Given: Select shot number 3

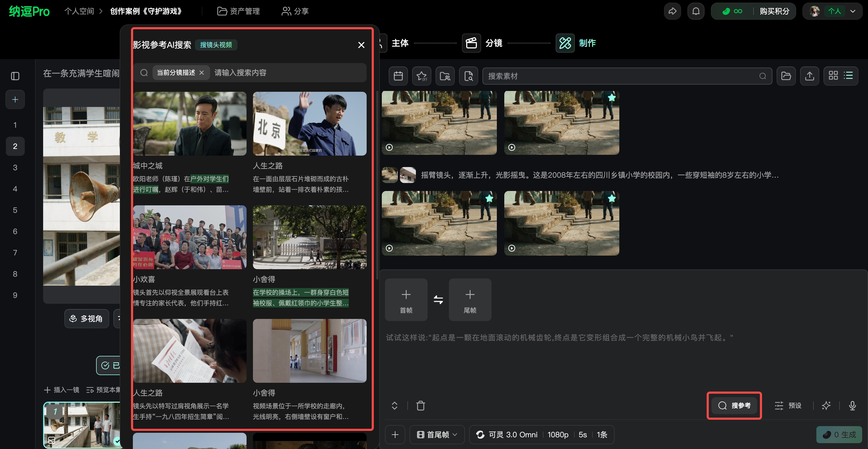Looking at the screenshot, I should coord(15,167).
